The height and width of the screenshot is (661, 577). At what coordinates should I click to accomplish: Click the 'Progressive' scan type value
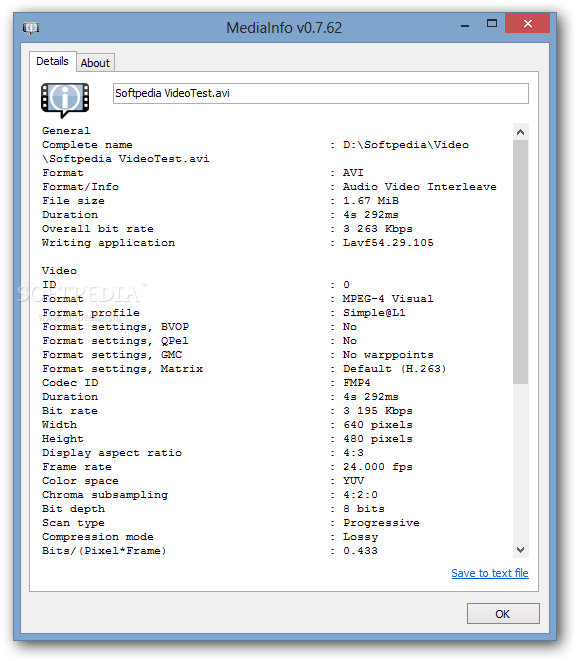coord(381,523)
